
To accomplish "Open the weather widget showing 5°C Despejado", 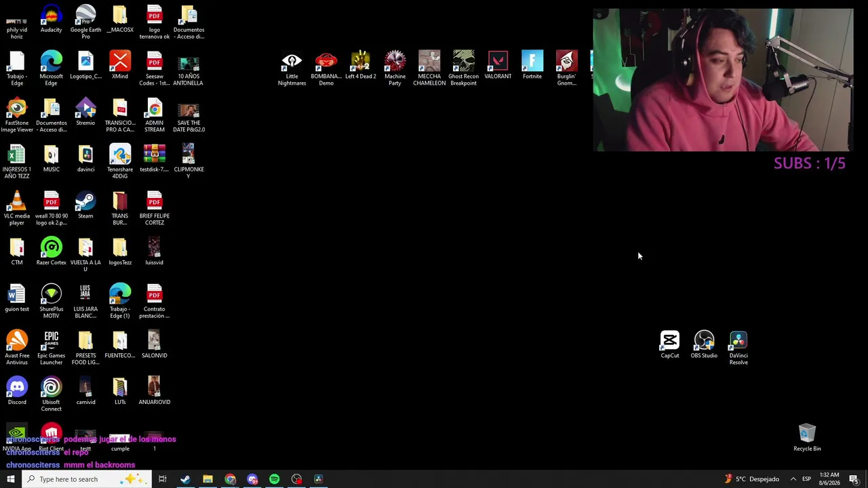I will pos(751,479).
